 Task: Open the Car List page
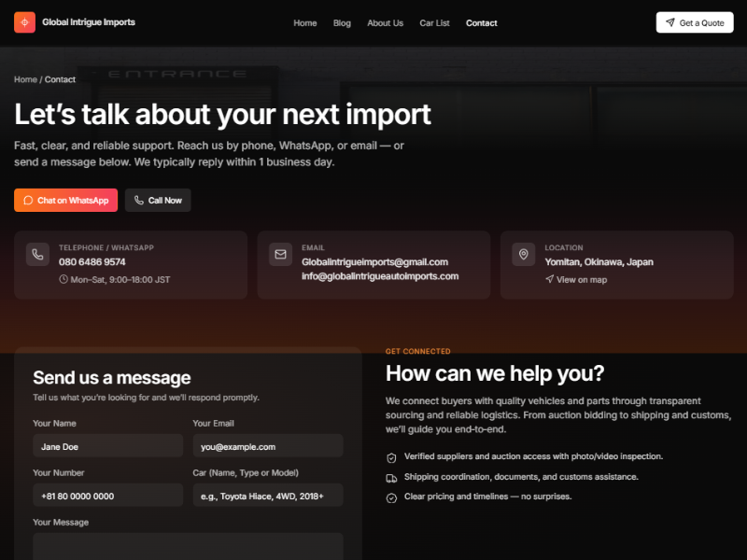pyautogui.click(x=434, y=22)
